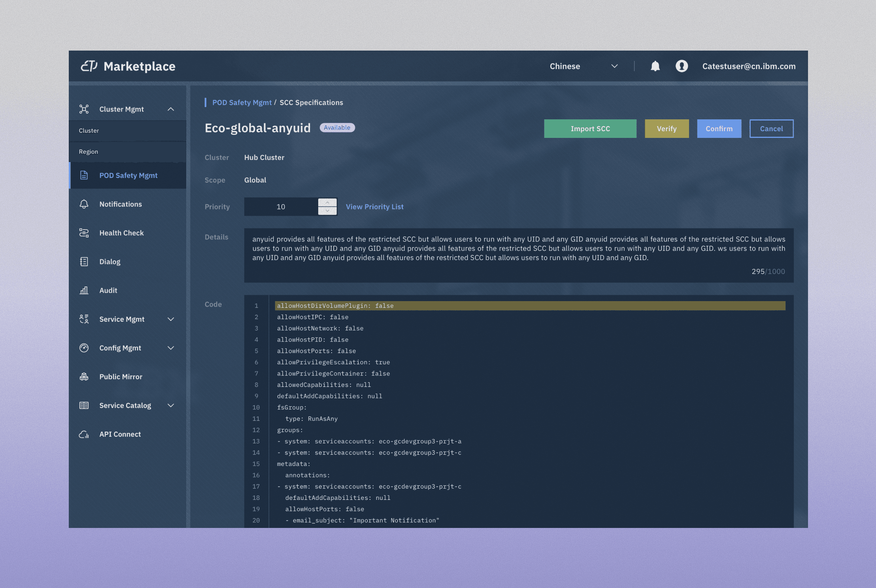The width and height of the screenshot is (876, 588).
Task: Navigate to POD Safety Mgmt breadcrumb link
Action: (242, 103)
